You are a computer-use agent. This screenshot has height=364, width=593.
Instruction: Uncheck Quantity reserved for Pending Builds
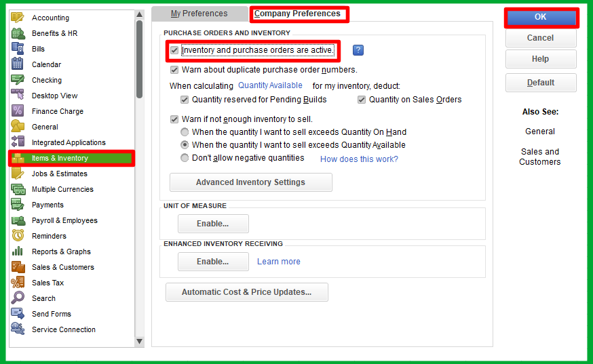point(185,100)
